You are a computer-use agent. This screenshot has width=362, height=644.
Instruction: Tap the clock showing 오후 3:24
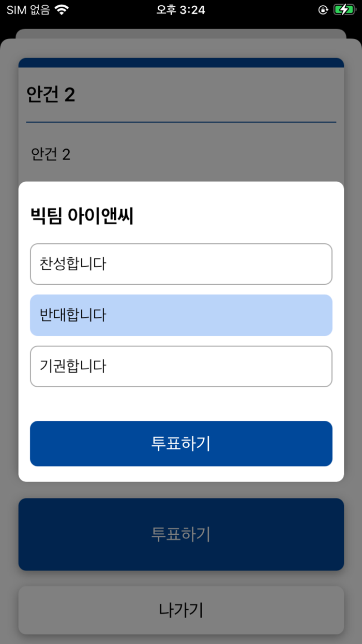click(180, 9)
